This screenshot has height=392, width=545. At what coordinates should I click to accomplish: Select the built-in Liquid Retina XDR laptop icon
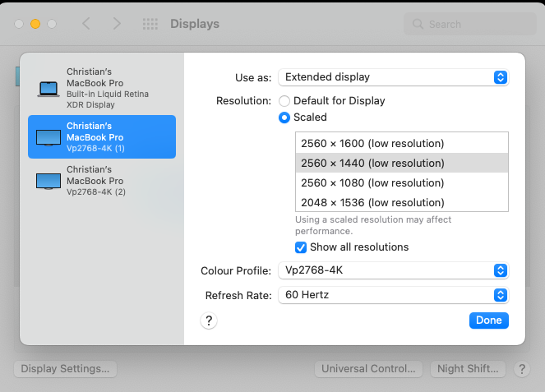point(48,89)
